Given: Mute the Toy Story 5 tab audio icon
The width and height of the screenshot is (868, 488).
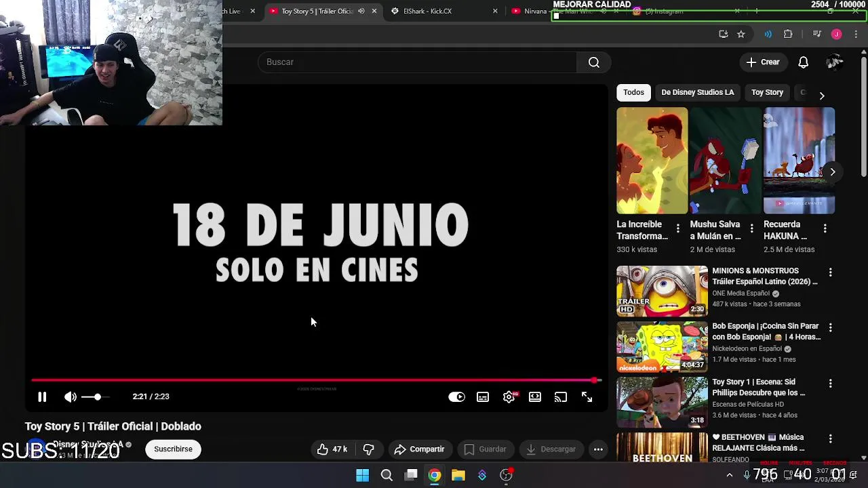Looking at the screenshot, I should 361,11.
